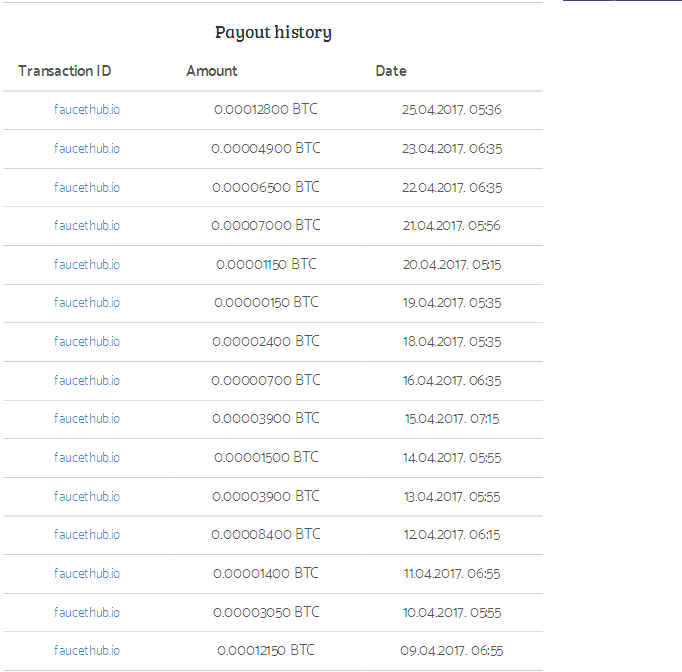The height and width of the screenshot is (672, 682).
Task: Click the Transaction ID column header
Action: coord(65,71)
